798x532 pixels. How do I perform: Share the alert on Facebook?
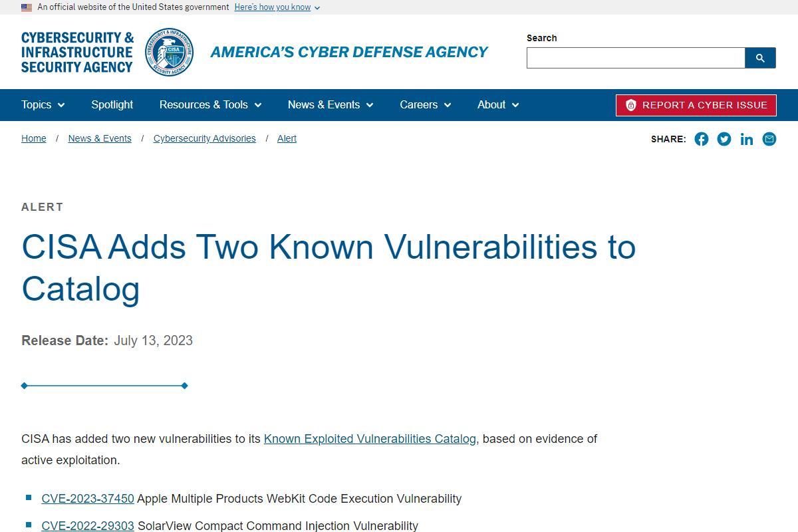coord(701,139)
